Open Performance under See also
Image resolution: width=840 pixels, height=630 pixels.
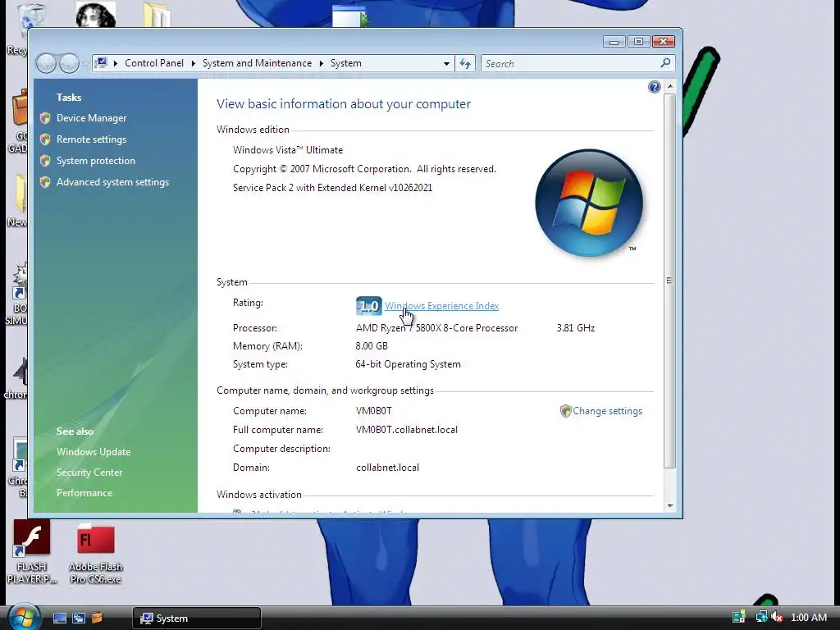84,493
